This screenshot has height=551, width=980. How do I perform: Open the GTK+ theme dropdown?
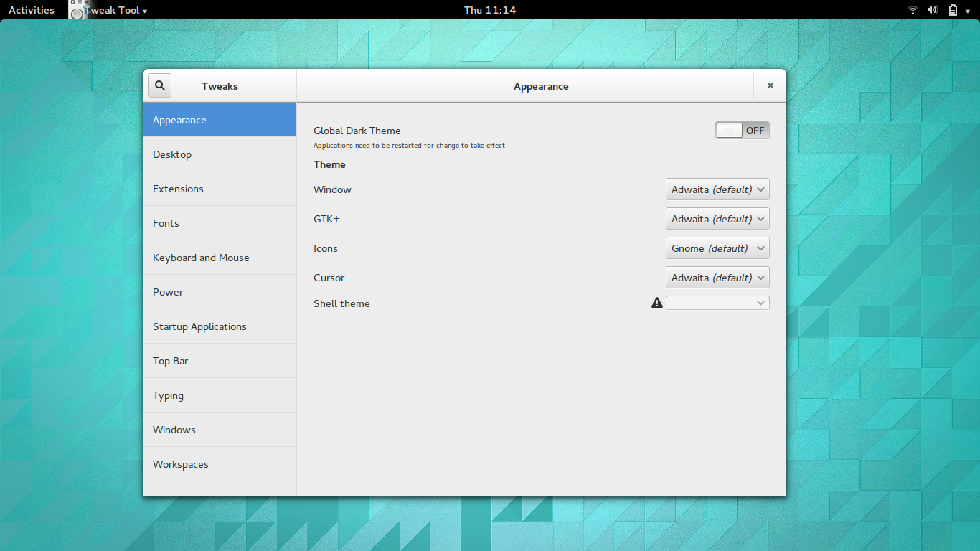point(717,218)
